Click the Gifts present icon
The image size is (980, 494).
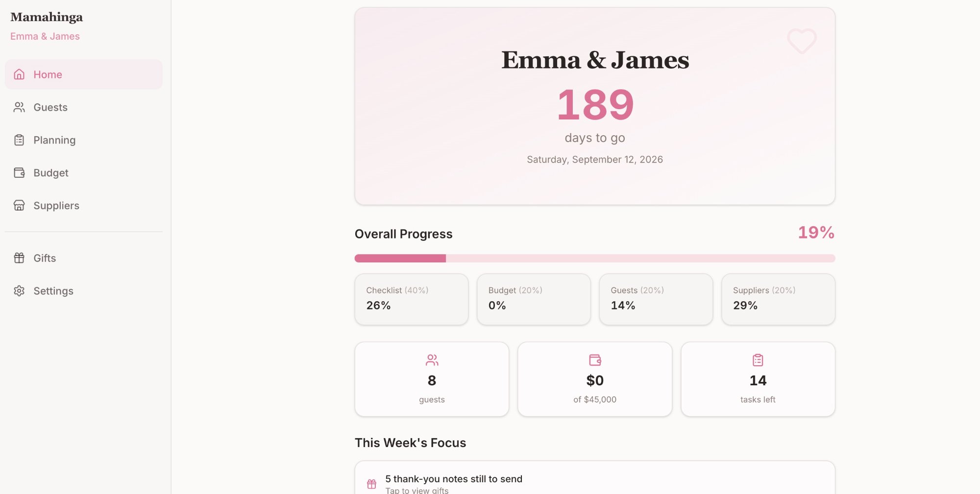point(19,258)
